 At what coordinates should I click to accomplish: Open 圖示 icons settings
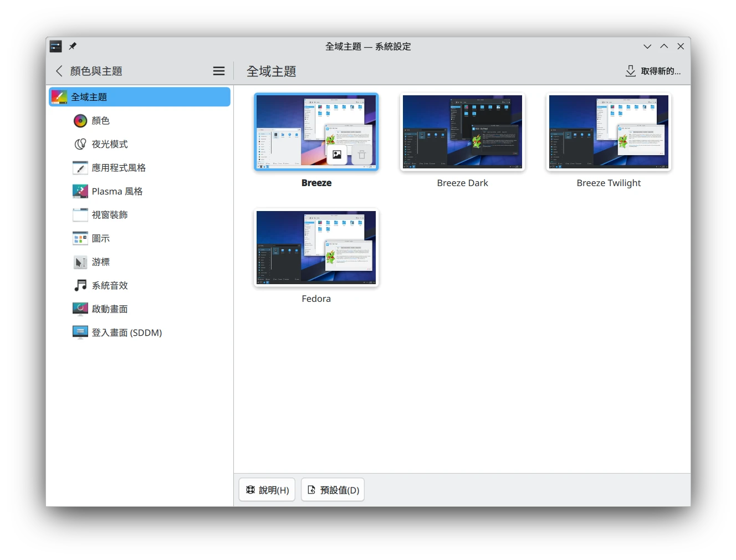tap(100, 238)
